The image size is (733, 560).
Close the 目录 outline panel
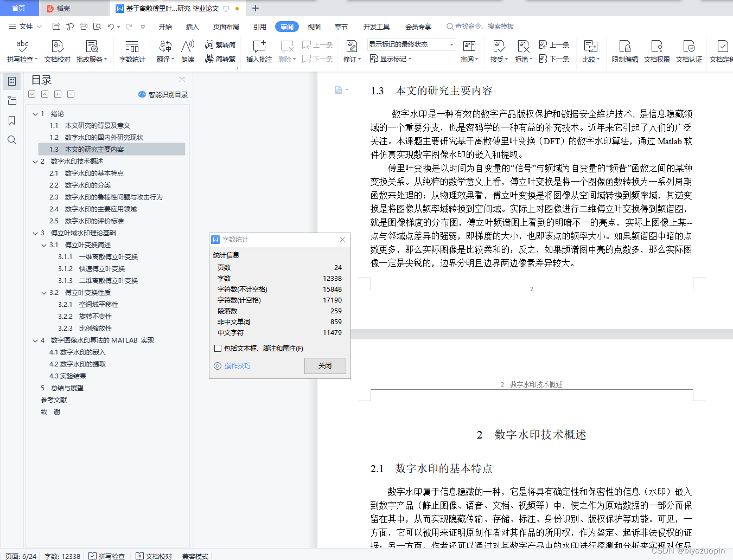coord(182,80)
